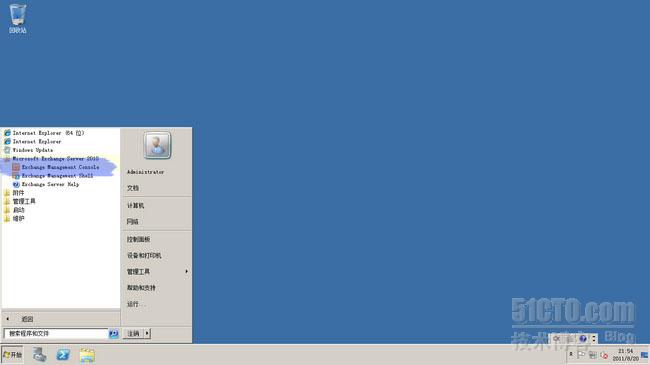Image resolution: width=650 pixels, height=365 pixels.
Task: Click the search magnifier button
Action: pyautogui.click(x=114, y=333)
